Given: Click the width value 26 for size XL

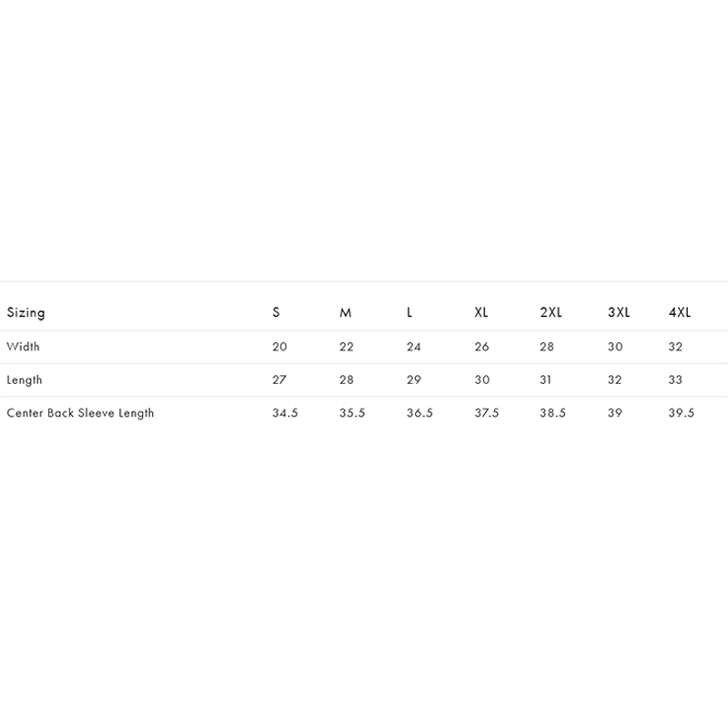Looking at the screenshot, I should click(x=482, y=347).
